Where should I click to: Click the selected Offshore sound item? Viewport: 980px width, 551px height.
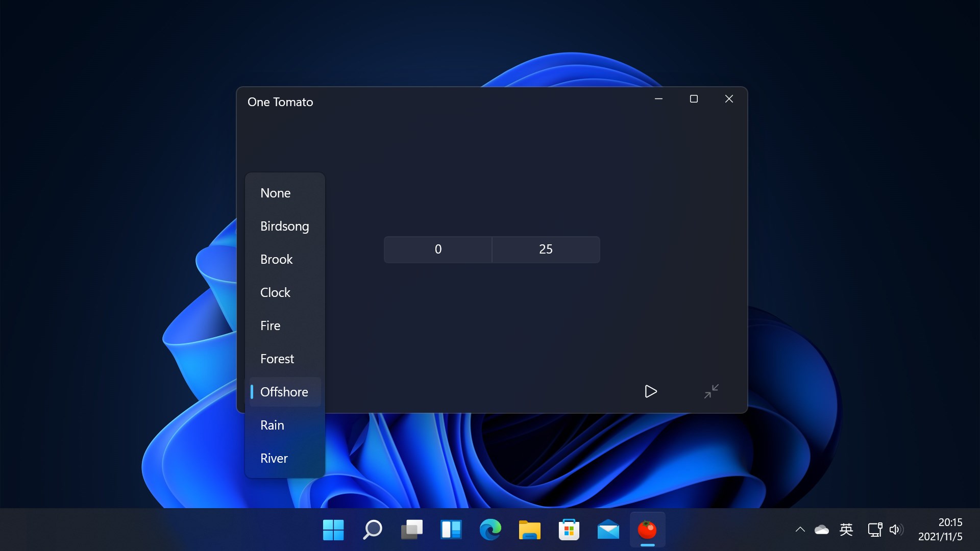(x=285, y=392)
